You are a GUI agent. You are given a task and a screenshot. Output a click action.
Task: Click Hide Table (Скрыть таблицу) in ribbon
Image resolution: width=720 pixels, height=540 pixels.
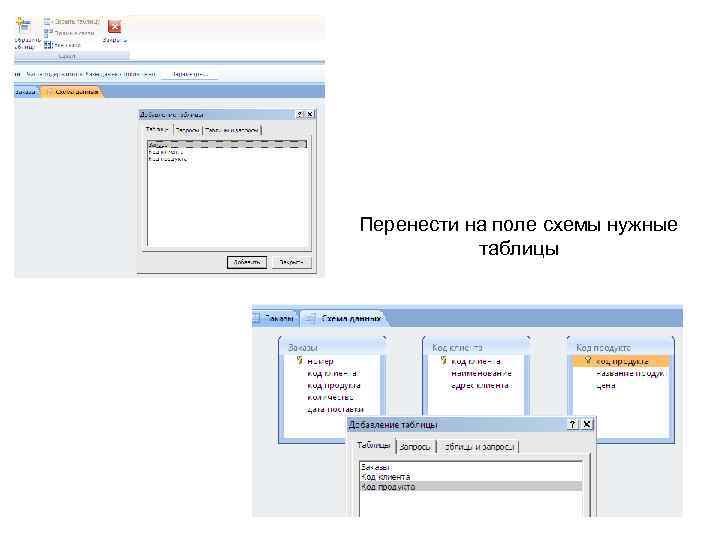(72, 21)
